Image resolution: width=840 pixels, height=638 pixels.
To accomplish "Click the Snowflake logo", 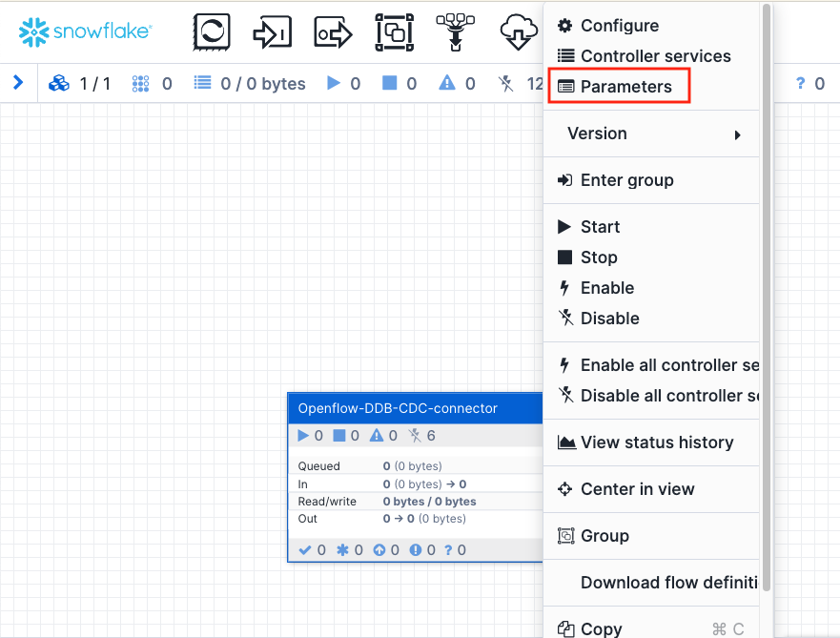I will (84, 31).
